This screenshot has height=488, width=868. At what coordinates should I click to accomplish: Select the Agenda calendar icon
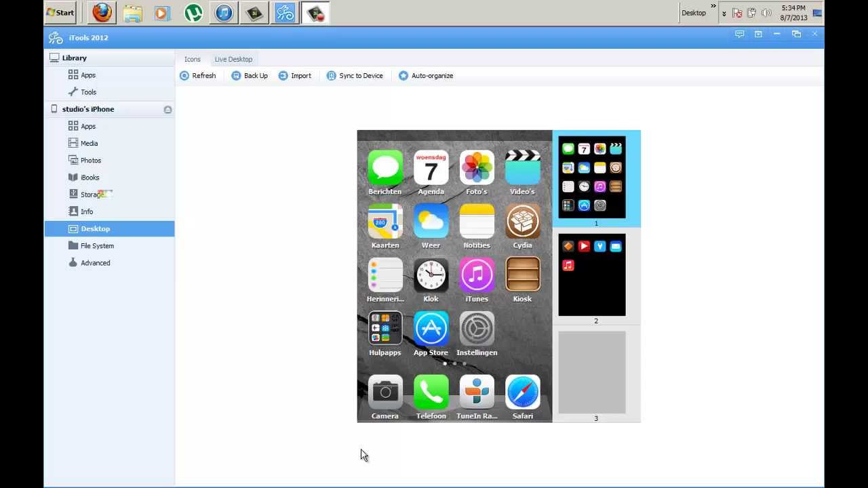point(431,167)
